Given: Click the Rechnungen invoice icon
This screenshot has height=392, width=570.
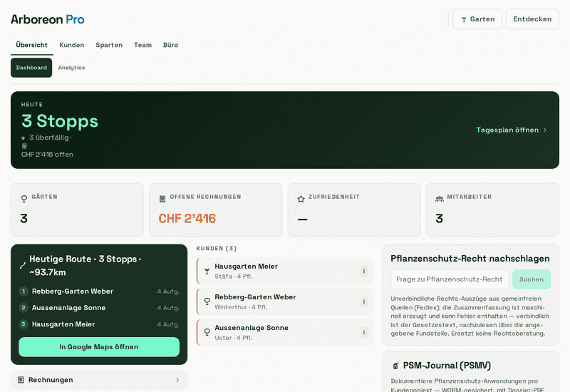Looking at the screenshot, I should pyautogui.click(x=21, y=380).
